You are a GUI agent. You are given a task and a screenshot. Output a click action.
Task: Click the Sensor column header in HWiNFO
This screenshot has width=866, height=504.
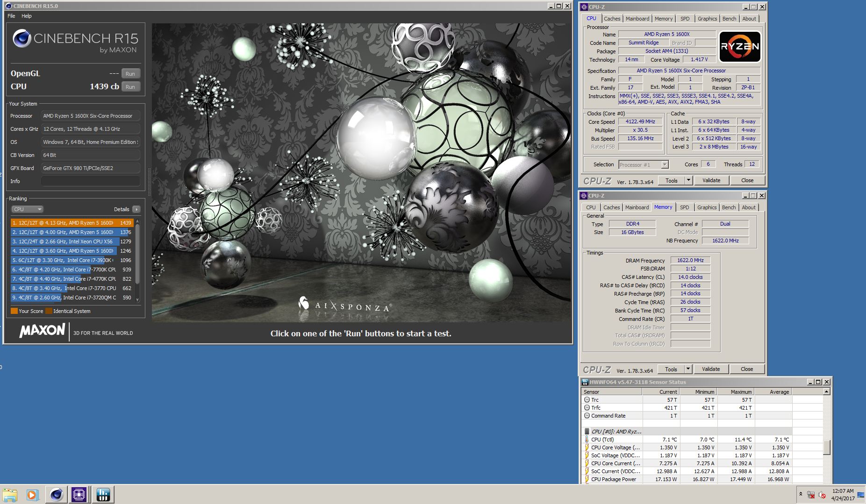612,392
